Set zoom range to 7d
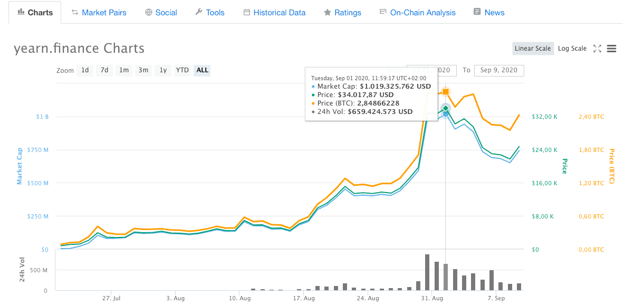The width and height of the screenshot is (644, 305). 104,70
